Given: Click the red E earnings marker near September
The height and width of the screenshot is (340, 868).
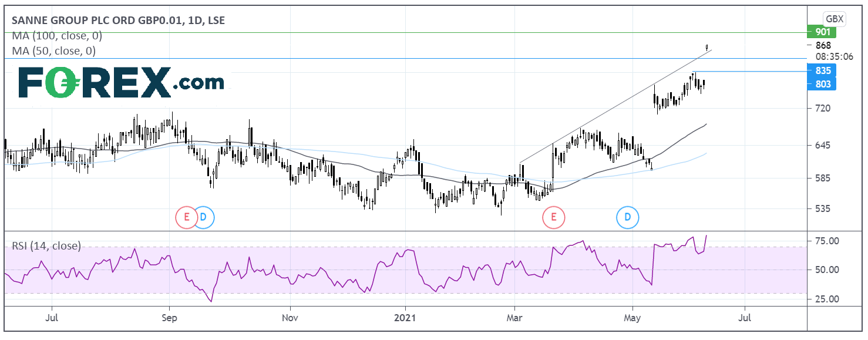Looking at the screenshot, I should (186, 218).
